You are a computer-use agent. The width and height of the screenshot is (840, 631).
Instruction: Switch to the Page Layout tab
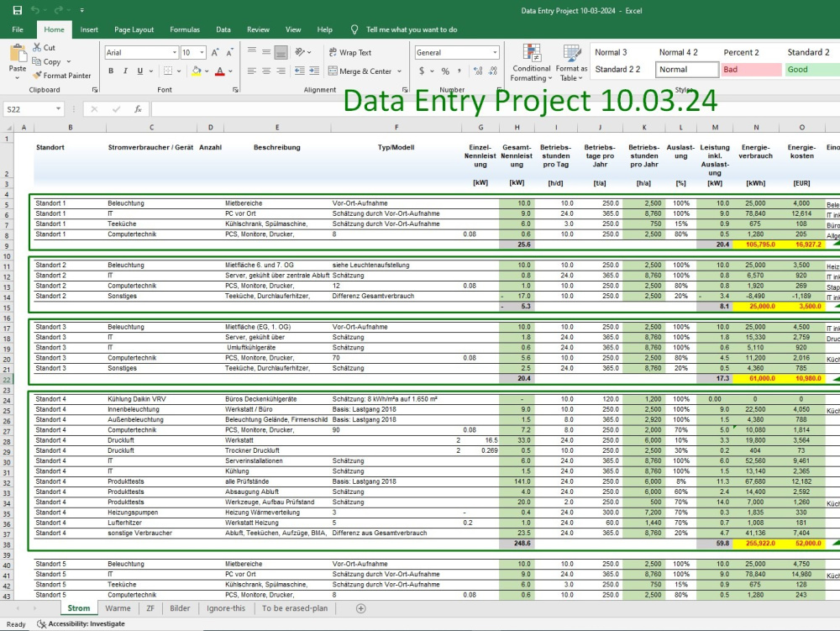click(x=134, y=29)
